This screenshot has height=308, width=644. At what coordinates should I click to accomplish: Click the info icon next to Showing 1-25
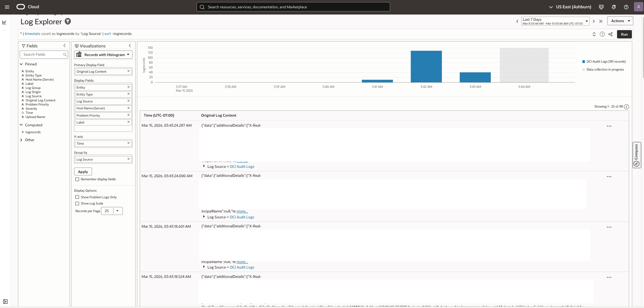626,107
